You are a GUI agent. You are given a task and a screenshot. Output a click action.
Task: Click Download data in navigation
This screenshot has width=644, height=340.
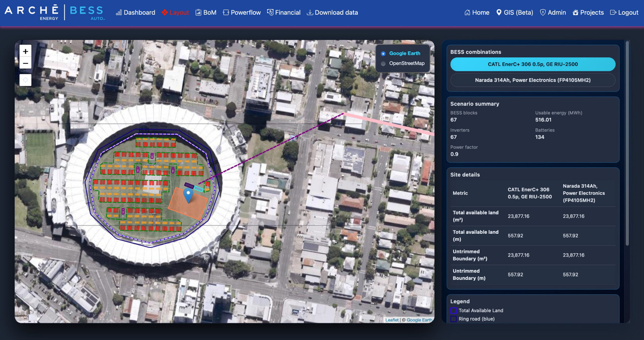coord(332,12)
